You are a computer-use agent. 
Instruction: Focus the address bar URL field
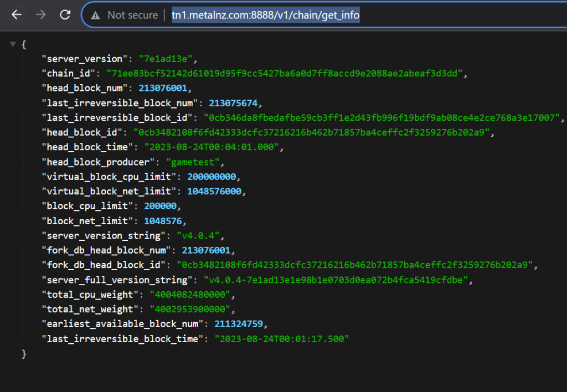coord(265,15)
